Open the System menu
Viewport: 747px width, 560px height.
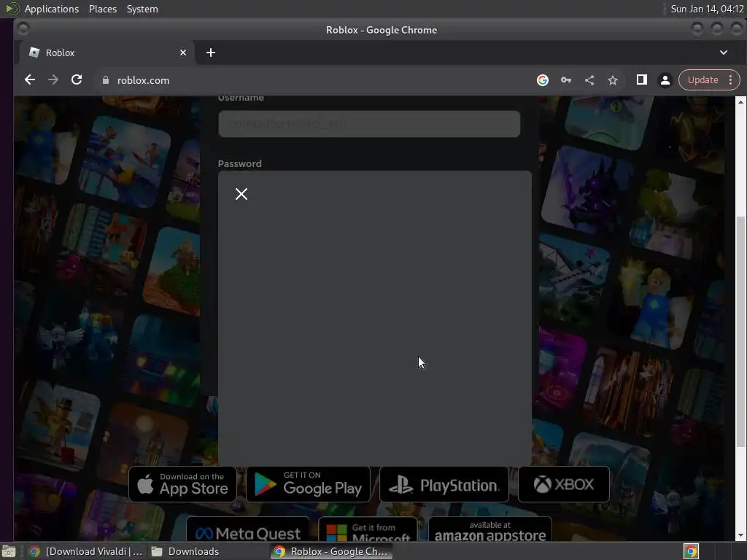coord(142,9)
